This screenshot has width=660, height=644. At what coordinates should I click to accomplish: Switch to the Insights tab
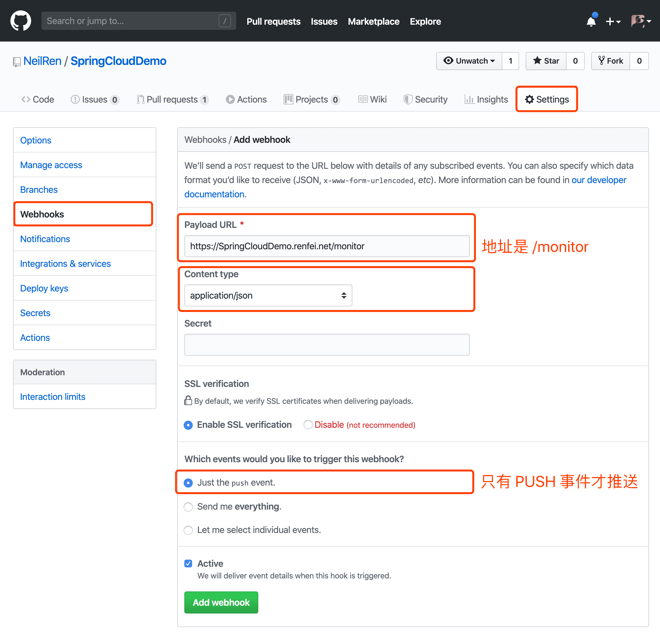pyautogui.click(x=486, y=99)
